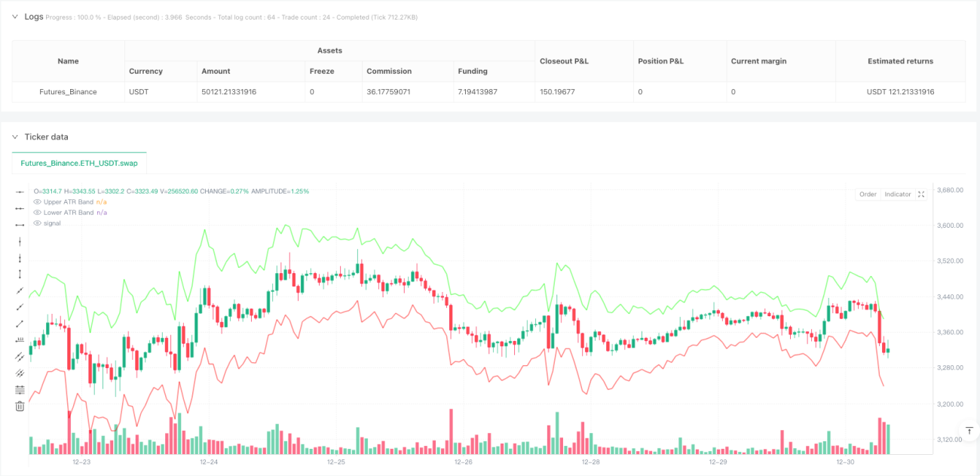This screenshot has width=980, height=476.
Task: Collapse the Ticker data section
Action: [14, 137]
